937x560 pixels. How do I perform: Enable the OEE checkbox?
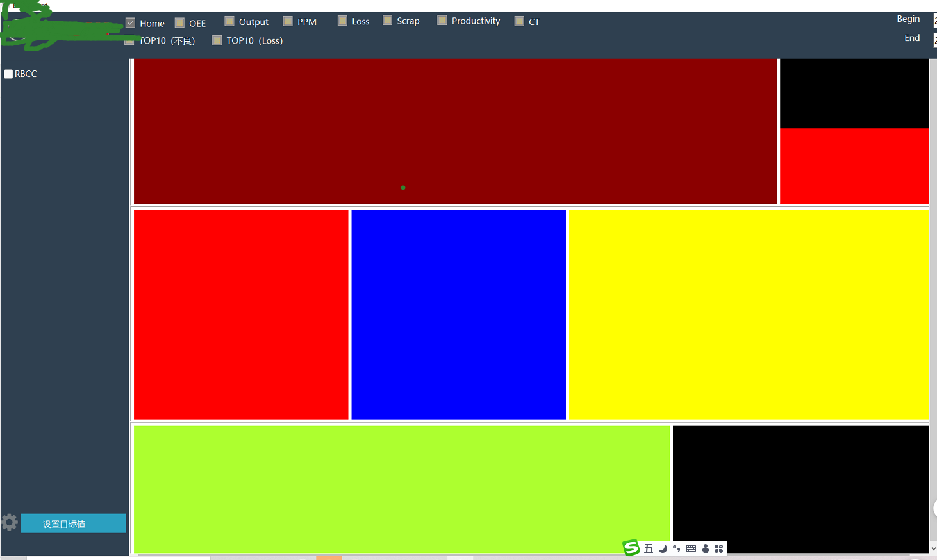point(179,21)
